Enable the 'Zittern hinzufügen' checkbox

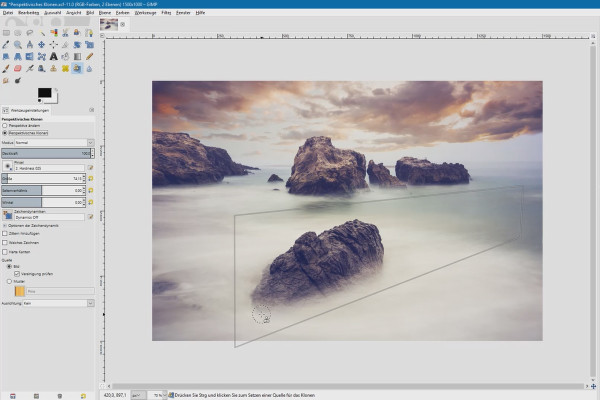[x=5, y=233]
